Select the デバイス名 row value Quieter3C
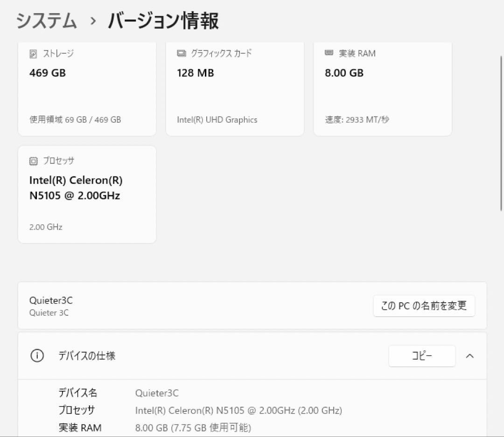This screenshot has height=437, width=504. [x=155, y=393]
